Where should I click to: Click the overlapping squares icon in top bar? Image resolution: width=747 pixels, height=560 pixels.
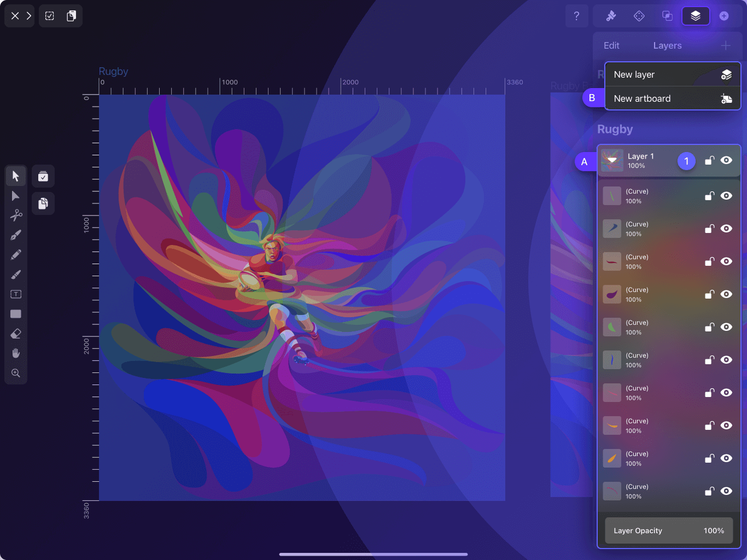coord(667,16)
